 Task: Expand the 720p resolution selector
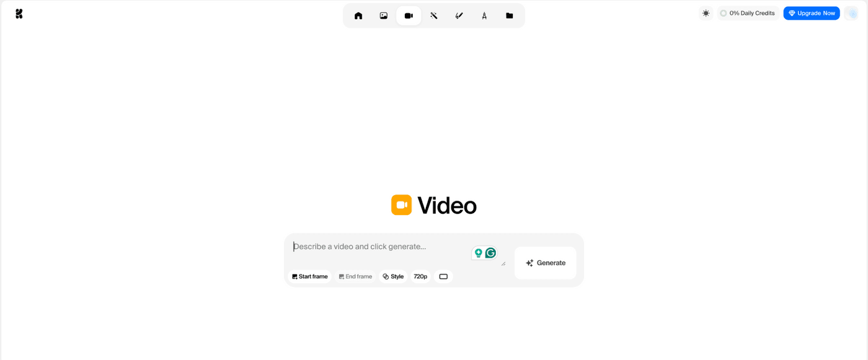point(420,276)
